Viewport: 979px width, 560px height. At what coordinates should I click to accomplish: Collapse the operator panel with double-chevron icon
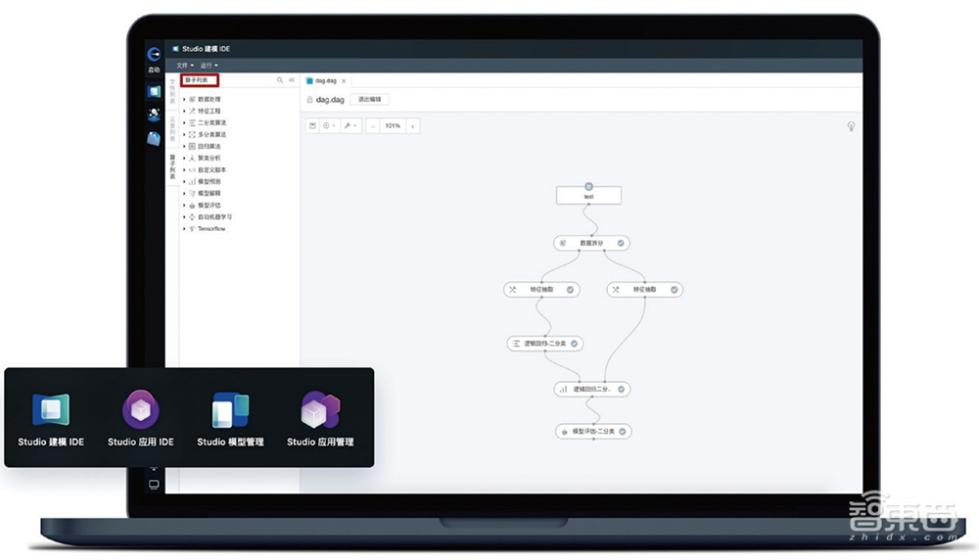(x=292, y=80)
